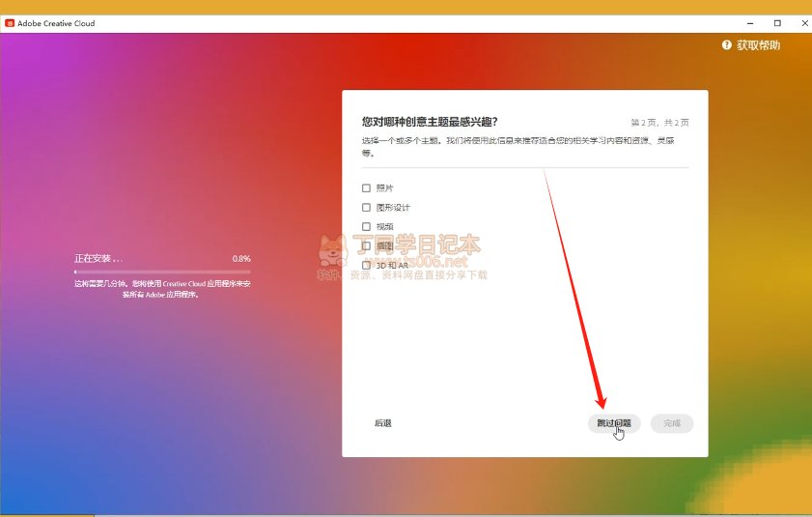
Task: Tick the 图形设计 checkbox
Action: click(366, 208)
